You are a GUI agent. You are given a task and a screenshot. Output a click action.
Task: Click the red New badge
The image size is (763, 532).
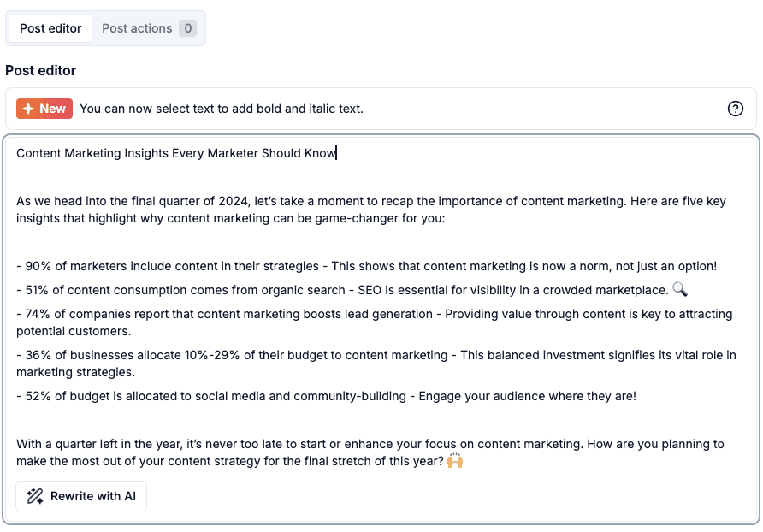[44, 109]
